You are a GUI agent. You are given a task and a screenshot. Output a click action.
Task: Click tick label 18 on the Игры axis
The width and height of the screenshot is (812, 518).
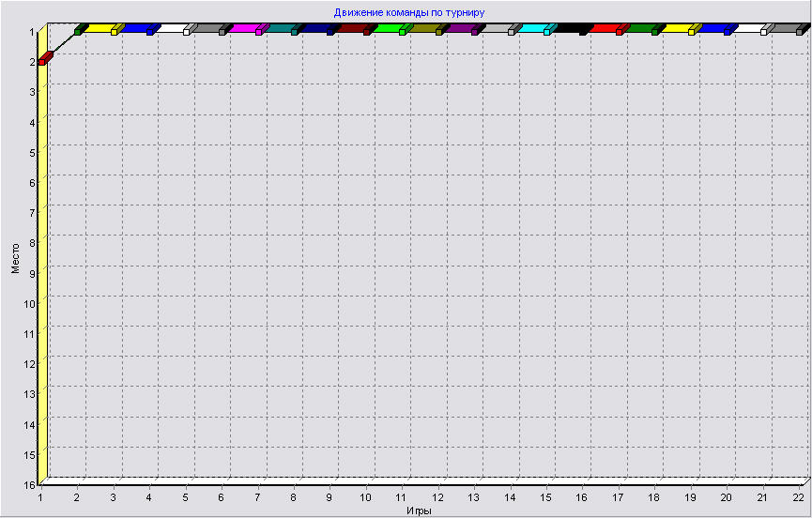point(653,497)
